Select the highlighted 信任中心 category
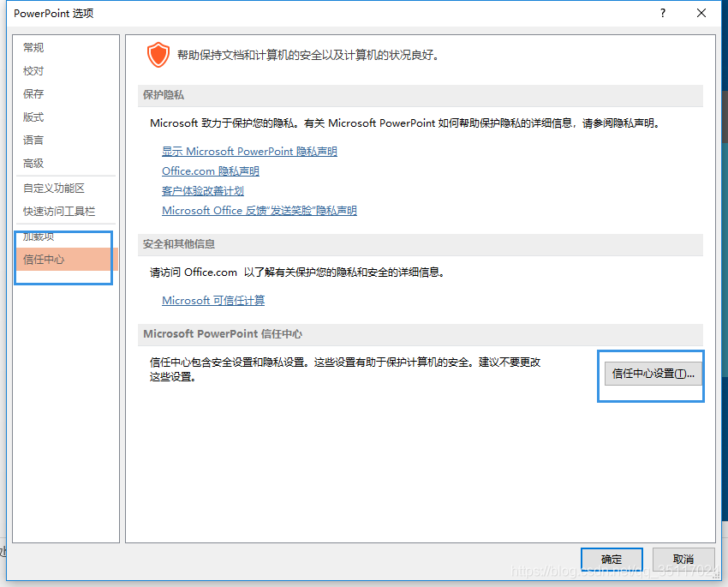The image size is (728, 587). coord(67,259)
